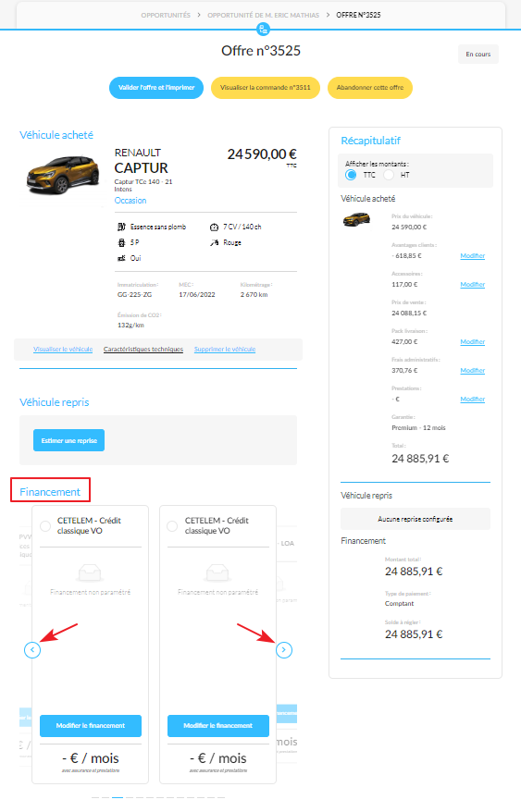View order n°3511
521x812 pixels.
pos(266,88)
